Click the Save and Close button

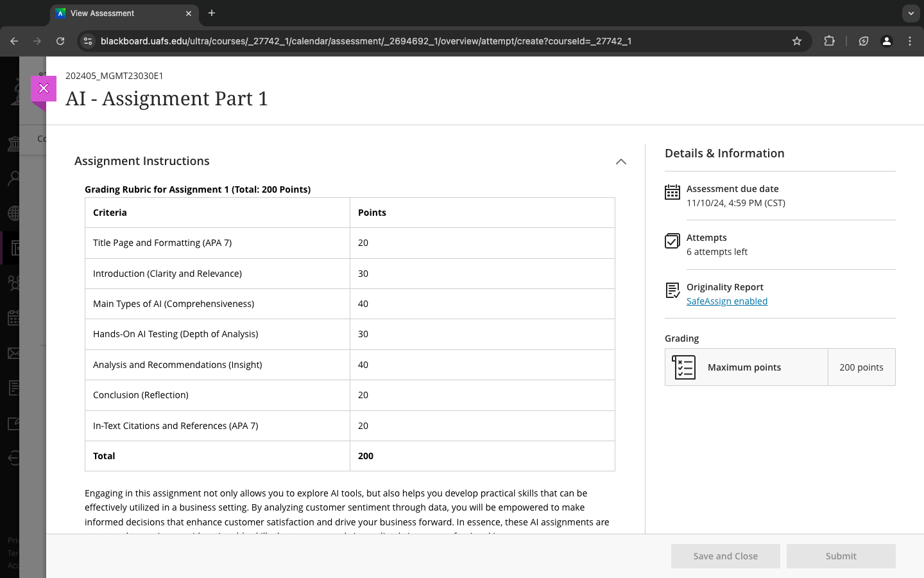(x=726, y=556)
